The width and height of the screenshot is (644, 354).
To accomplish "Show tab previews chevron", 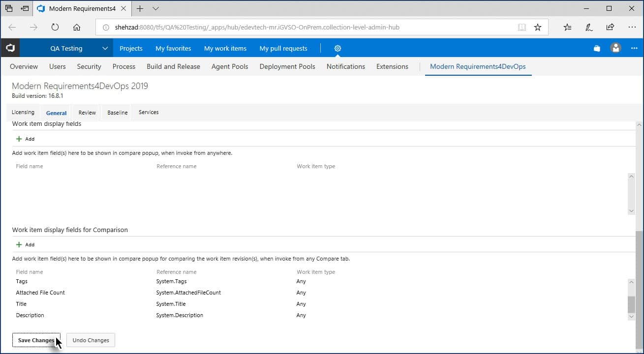I will pyautogui.click(x=155, y=8).
